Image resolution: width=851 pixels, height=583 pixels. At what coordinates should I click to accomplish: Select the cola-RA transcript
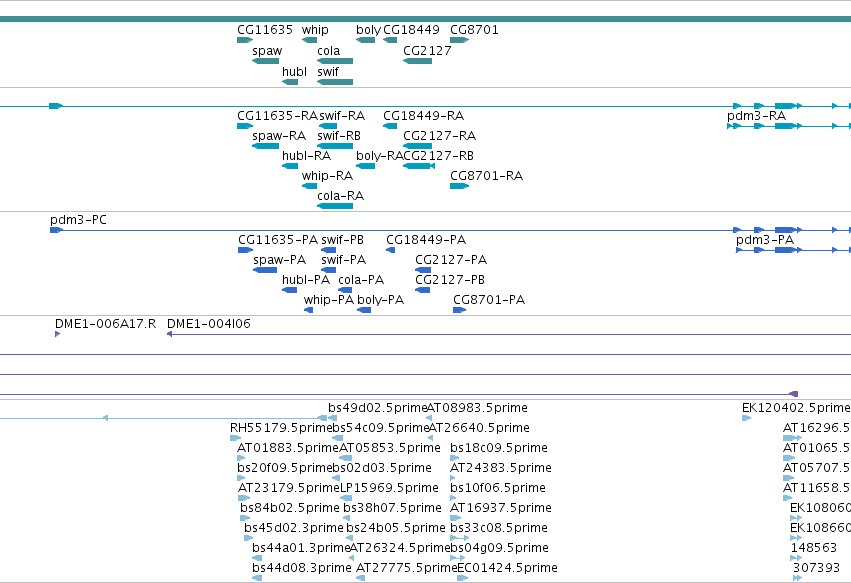pos(335,206)
